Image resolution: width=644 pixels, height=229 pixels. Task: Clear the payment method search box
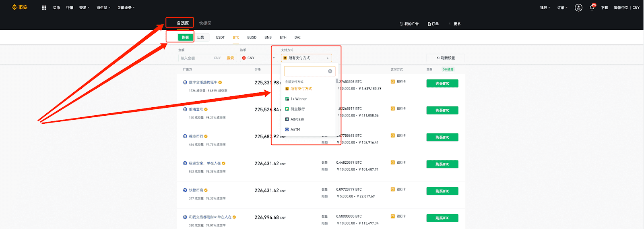330,71
